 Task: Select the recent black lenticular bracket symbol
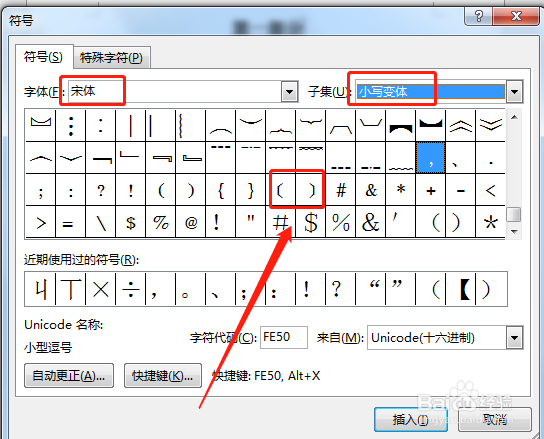pos(461,289)
